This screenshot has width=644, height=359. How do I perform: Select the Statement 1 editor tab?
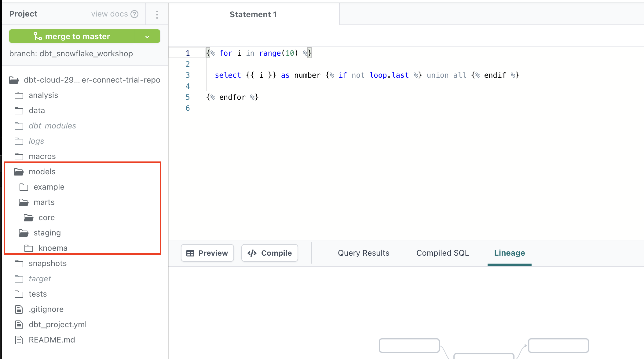point(253,14)
